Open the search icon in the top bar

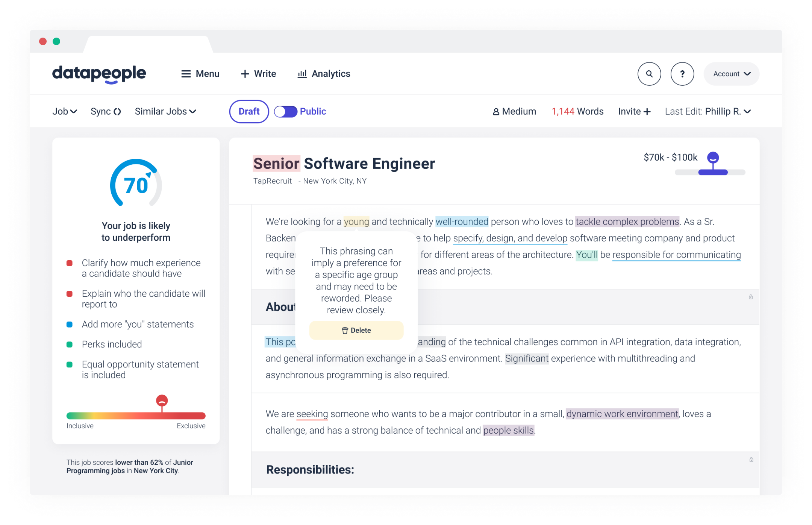[649, 74]
